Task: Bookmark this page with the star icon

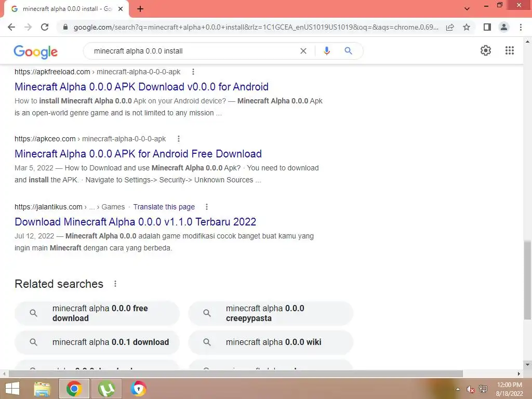Action: 467,27
